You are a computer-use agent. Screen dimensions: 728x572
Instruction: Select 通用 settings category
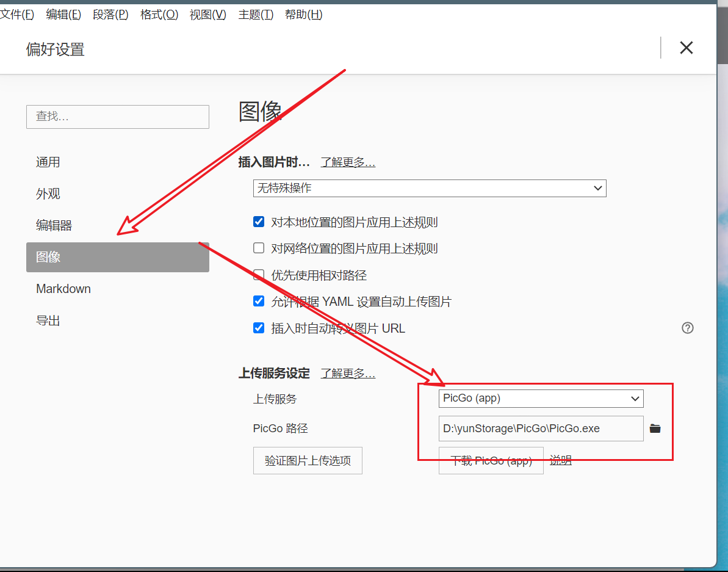[117, 162]
